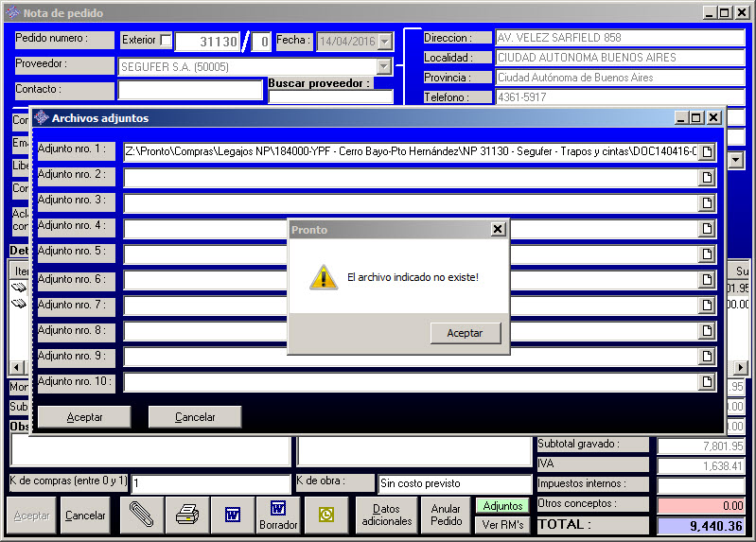
Task: Click the paperclip attachments icon button
Action: (x=141, y=515)
